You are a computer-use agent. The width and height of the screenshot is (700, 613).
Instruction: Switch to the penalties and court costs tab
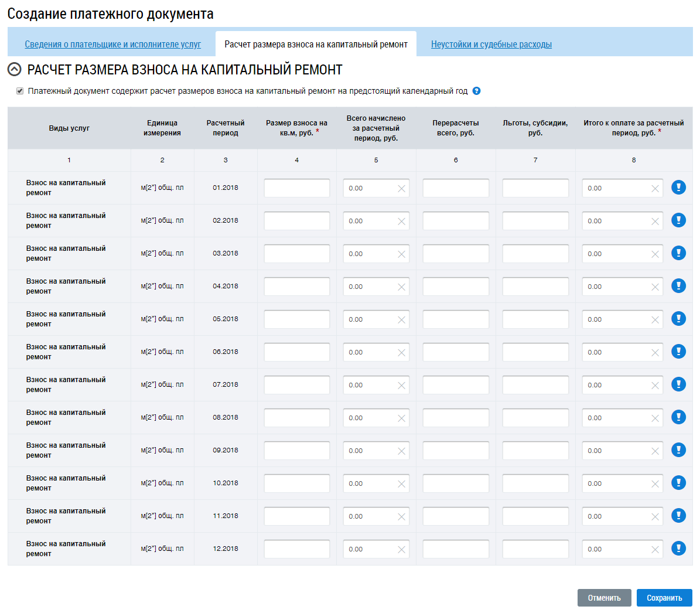pos(491,45)
